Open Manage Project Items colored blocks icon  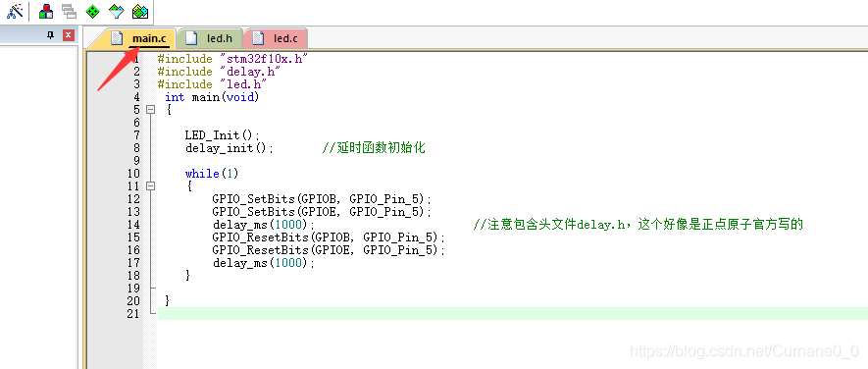click(46, 11)
